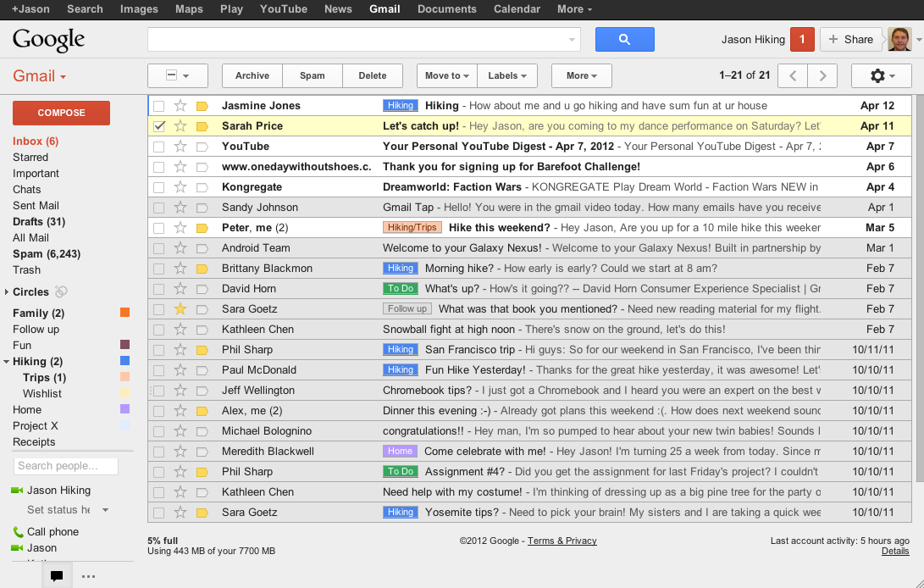
Task: Click the red COMPOSE button
Action: (61, 113)
